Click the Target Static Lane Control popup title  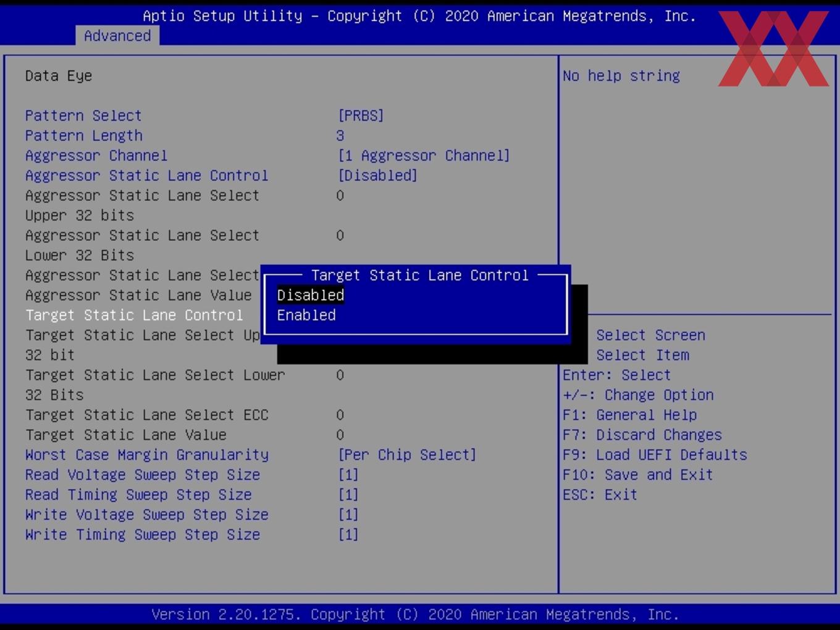[420, 275]
